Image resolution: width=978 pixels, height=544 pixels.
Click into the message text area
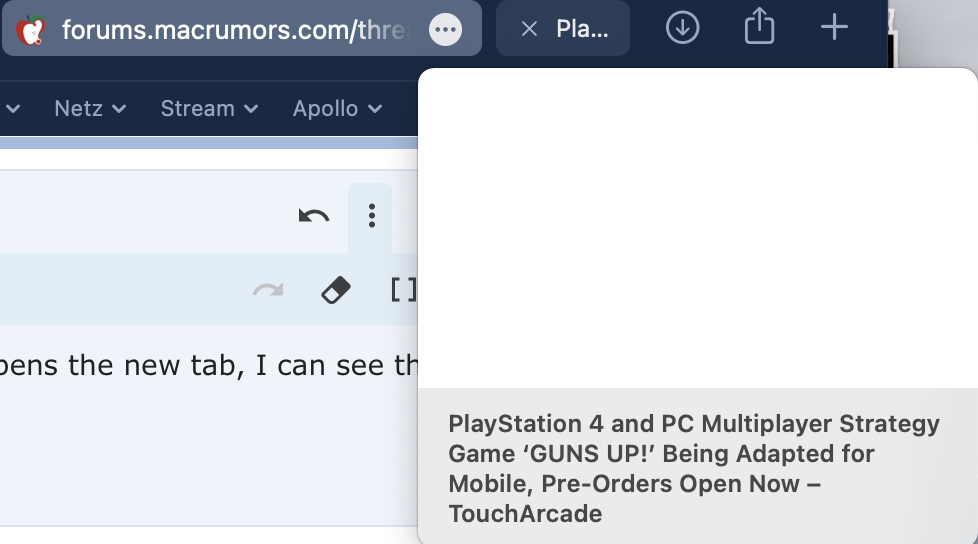209,424
